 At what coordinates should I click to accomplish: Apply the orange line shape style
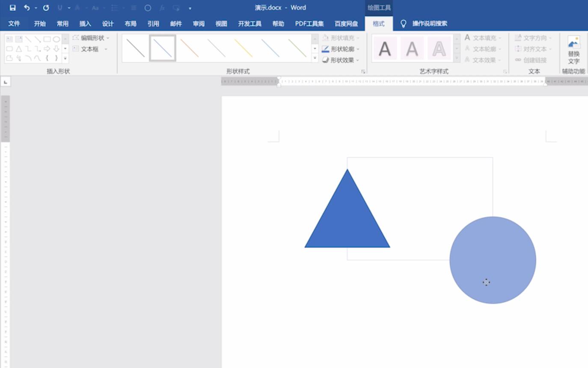coord(190,48)
